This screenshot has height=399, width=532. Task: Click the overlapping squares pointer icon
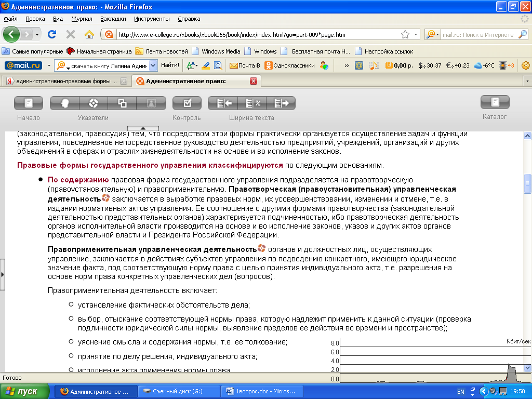[x=122, y=103]
